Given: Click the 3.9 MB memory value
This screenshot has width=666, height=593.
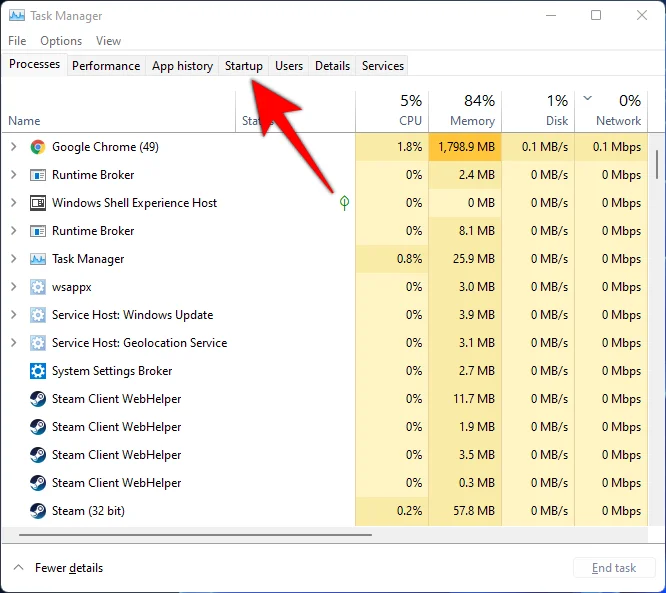Looking at the screenshot, I should pyautogui.click(x=477, y=315).
